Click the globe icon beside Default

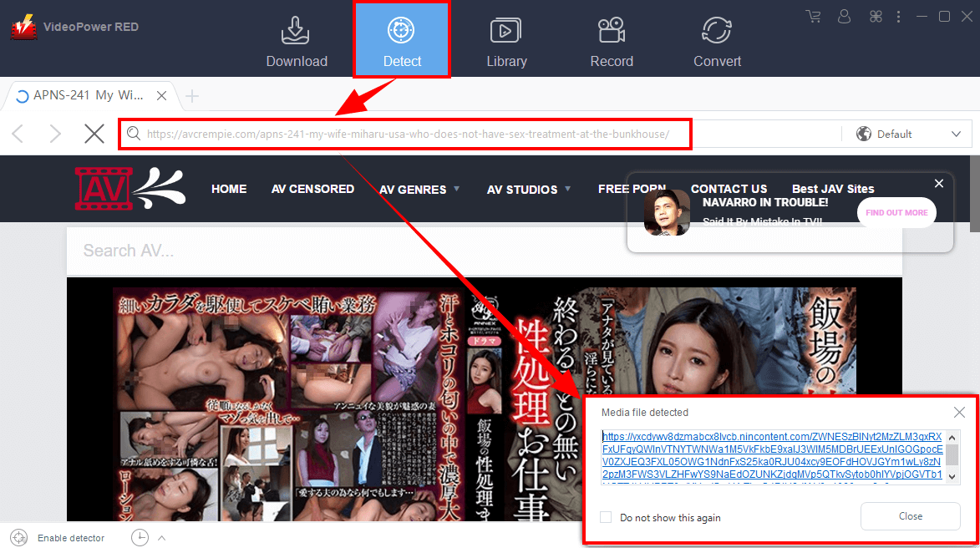864,134
